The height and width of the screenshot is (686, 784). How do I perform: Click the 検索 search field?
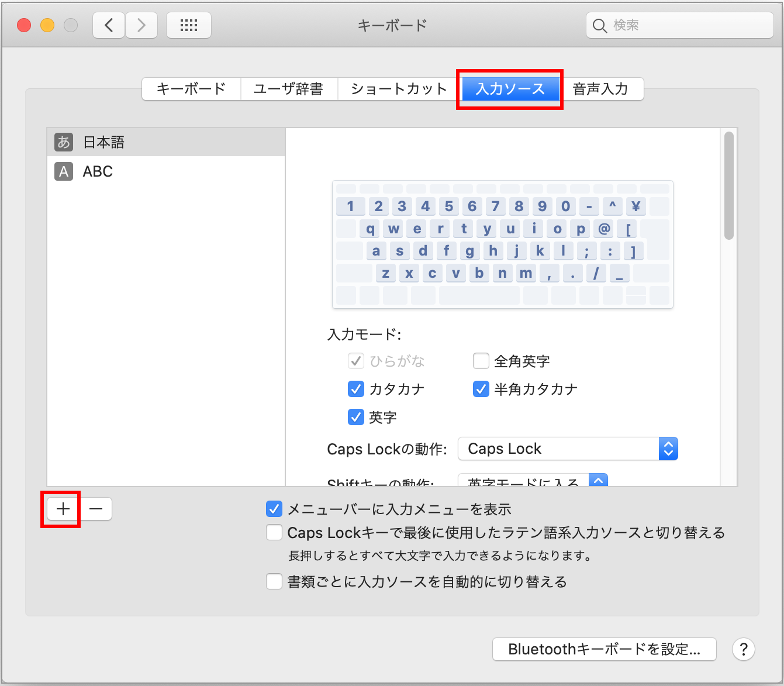click(680, 25)
